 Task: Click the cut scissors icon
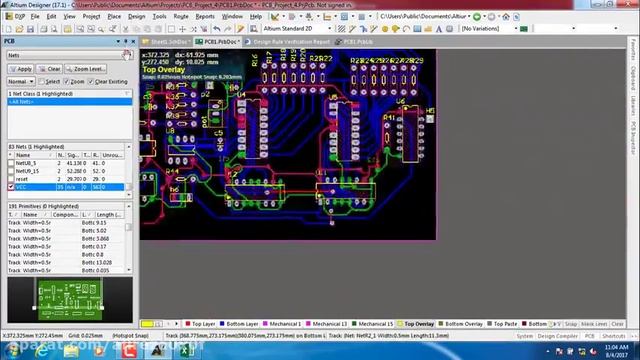(x=126, y=29)
